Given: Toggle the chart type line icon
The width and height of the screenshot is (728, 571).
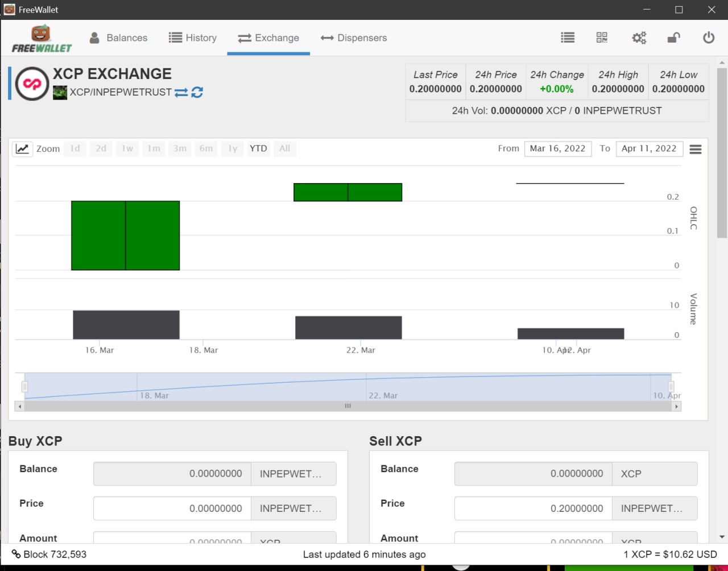Looking at the screenshot, I should pos(22,148).
